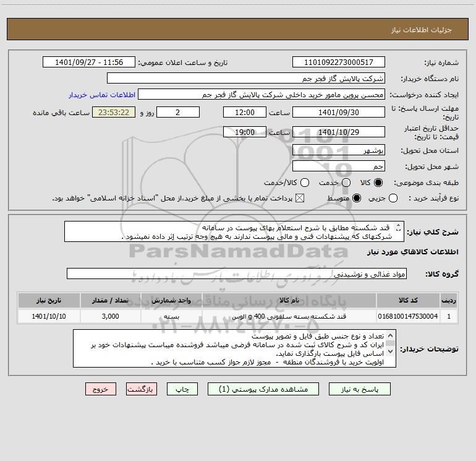Choose جزیی purchase process type
This screenshot has width=476, height=461.
point(393,198)
